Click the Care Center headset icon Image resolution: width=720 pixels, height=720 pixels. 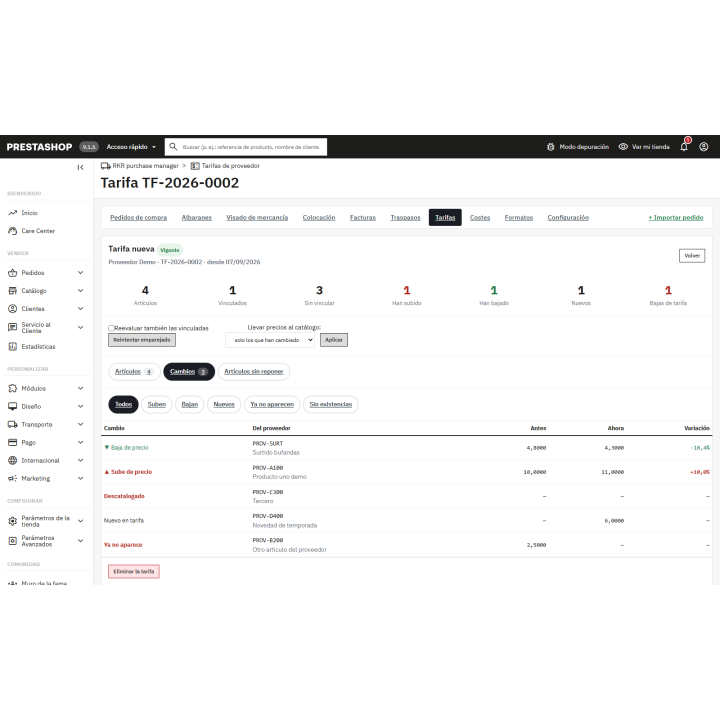pyautogui.click(x=12, y=231)
